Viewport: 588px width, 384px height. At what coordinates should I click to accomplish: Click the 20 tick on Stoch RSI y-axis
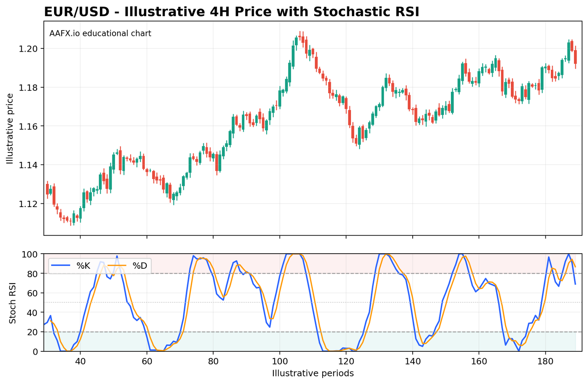coord(33,332)
